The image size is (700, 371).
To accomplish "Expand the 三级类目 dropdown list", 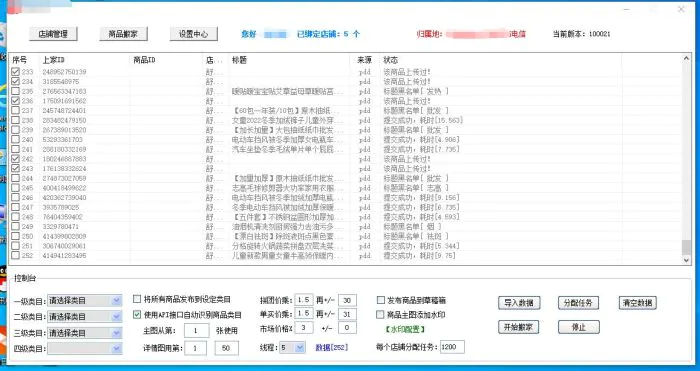I will 84,333.
